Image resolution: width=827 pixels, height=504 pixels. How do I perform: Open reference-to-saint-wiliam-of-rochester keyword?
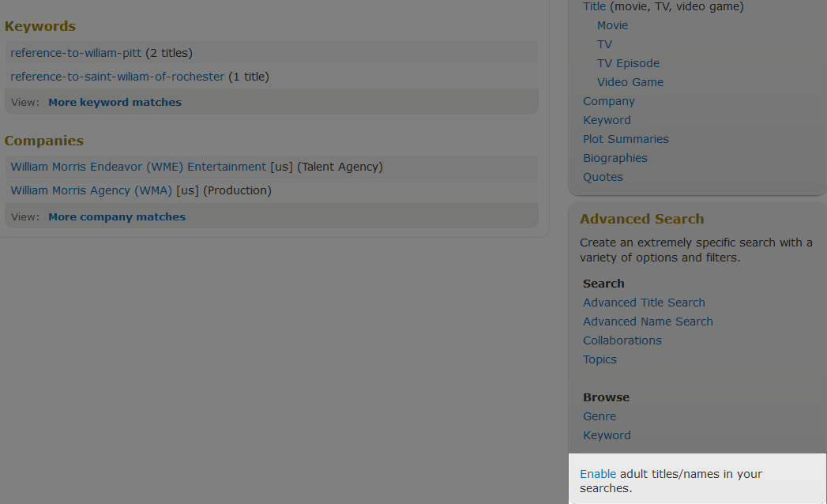117,77
